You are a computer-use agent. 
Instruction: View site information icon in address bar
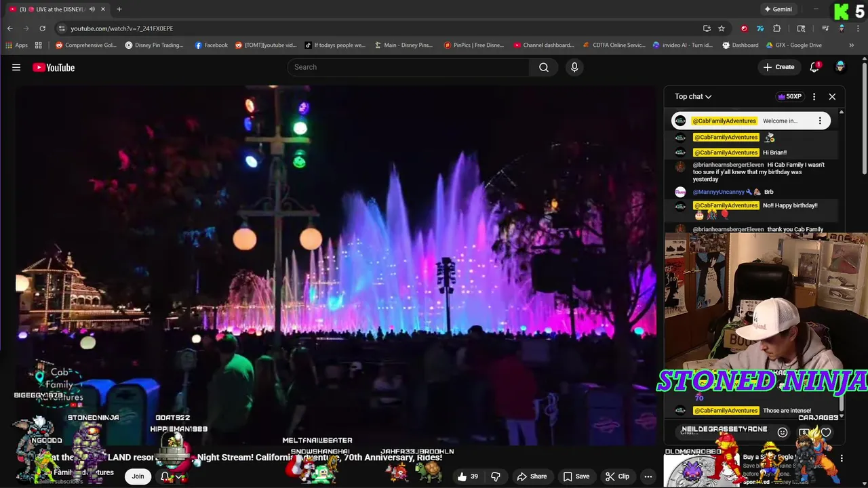(61, 28)
